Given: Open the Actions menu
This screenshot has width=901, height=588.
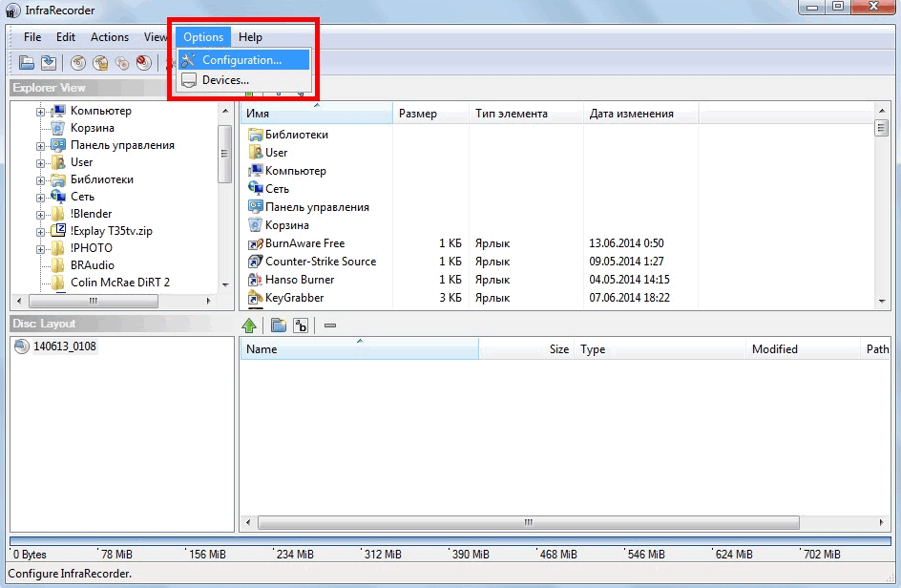Looking at the screenshot, I should (x=109, y=37).
